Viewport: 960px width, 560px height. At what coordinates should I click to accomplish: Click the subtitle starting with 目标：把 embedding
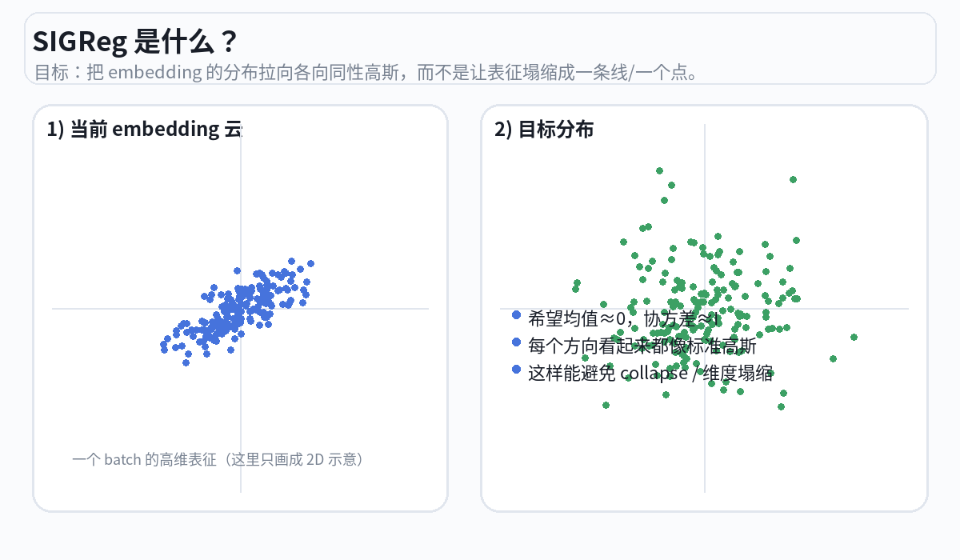coord(368,73)
